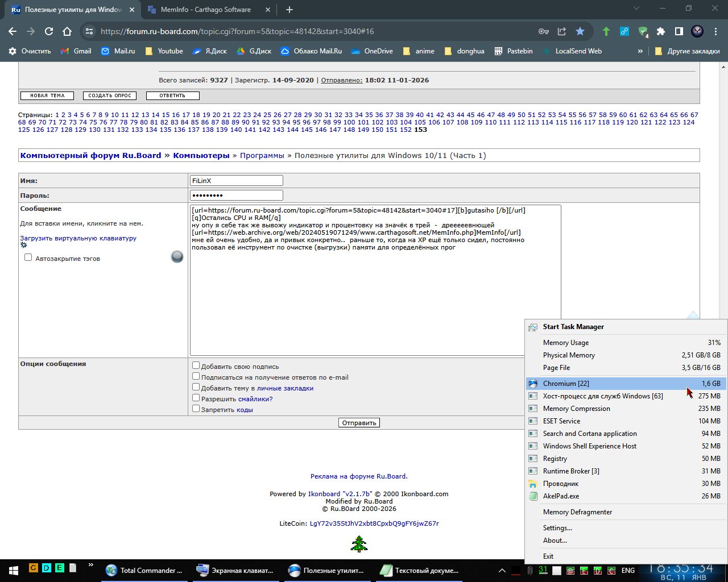Check the Добавить свою подпись option
Screen dimensions: 728x582
click(x=196, y=365)
